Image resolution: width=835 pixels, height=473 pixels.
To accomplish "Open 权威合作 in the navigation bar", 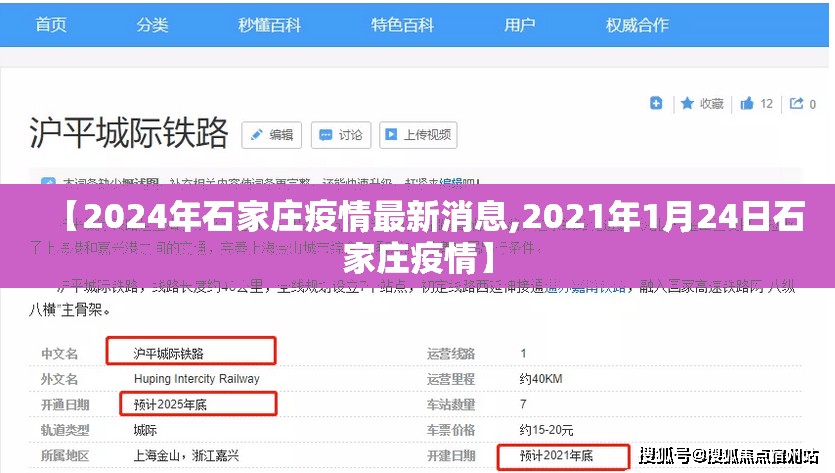I will coord(637,24).
